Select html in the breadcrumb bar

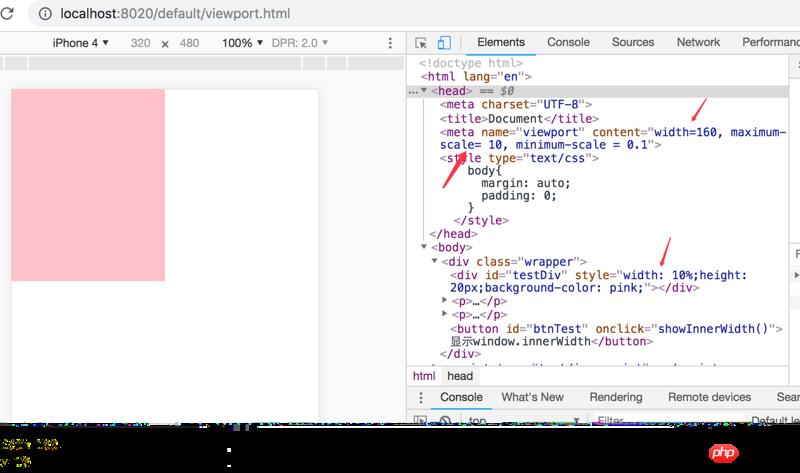click(423, 376)
